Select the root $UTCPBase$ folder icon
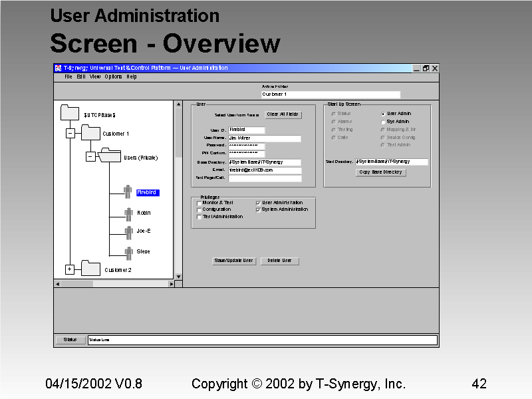Screen dimensions: 532x399 69,112
